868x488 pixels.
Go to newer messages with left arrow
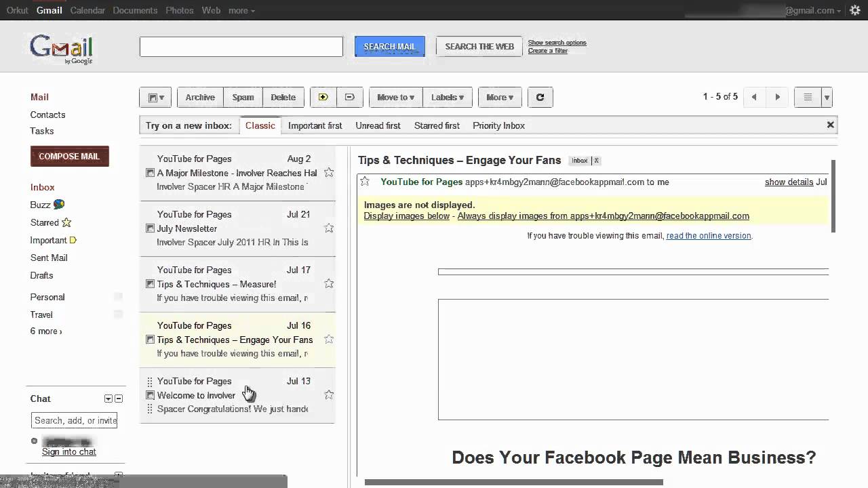(x=754, y=97)
